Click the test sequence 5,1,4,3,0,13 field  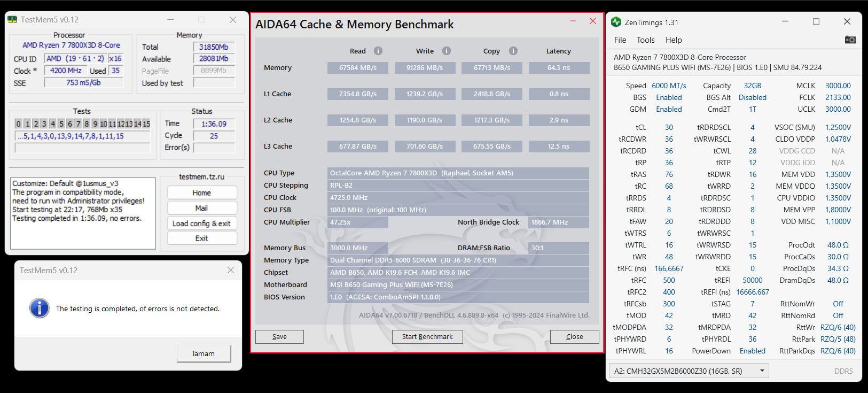(82, 136)
